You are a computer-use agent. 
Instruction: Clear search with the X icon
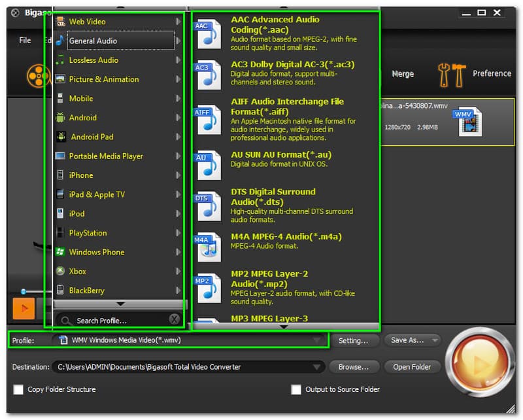(x=174, y=320)
